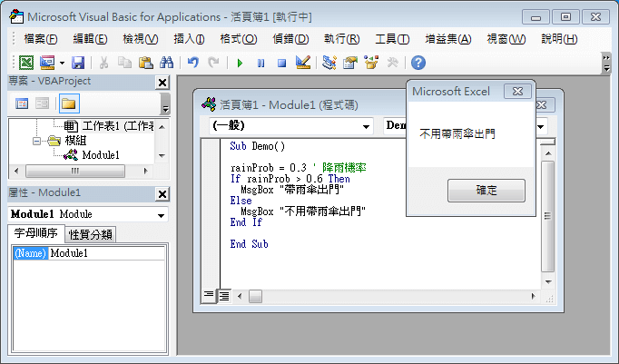The image size is (619, 364).
Task: Open the 說明(H) menu
Action: point(559,39)
